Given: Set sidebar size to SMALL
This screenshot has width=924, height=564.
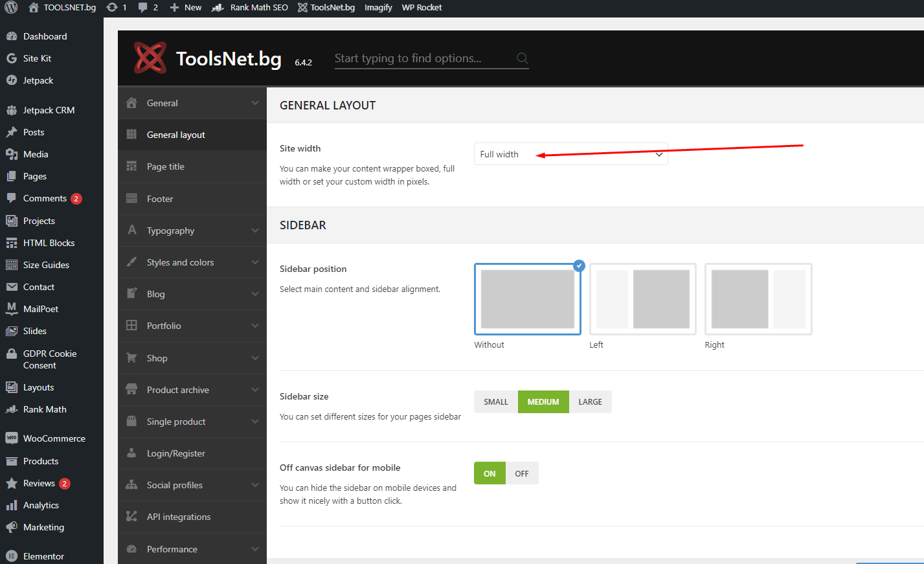Looking at the screenshot, I should 496,401.
